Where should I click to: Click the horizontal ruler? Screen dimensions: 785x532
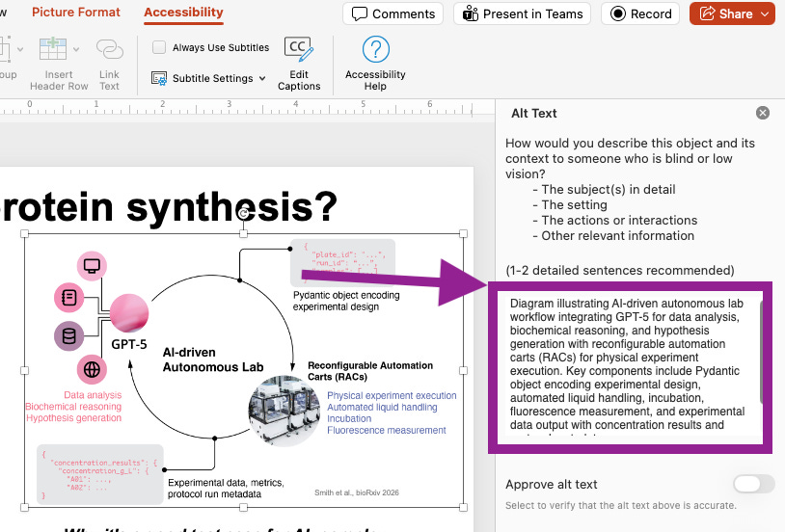click(235, 108)
